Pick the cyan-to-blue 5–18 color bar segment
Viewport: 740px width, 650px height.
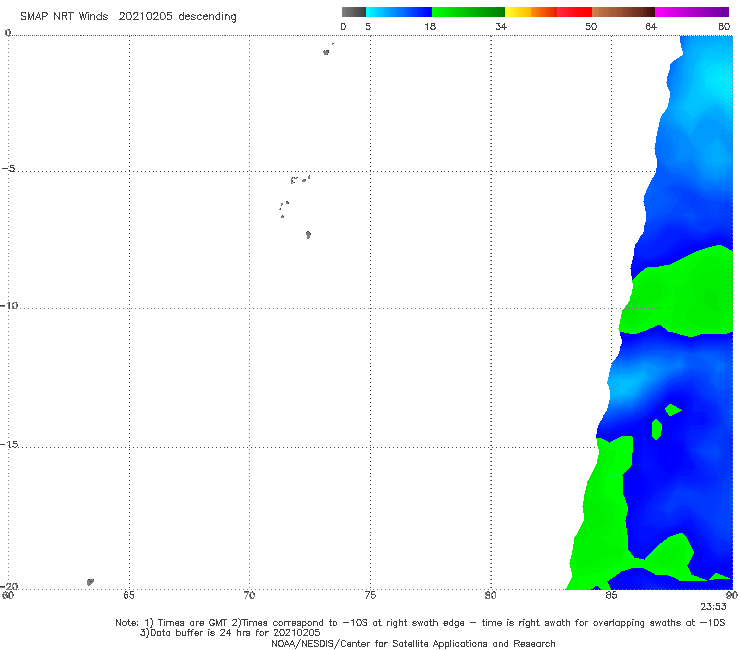tap(399, 12)
